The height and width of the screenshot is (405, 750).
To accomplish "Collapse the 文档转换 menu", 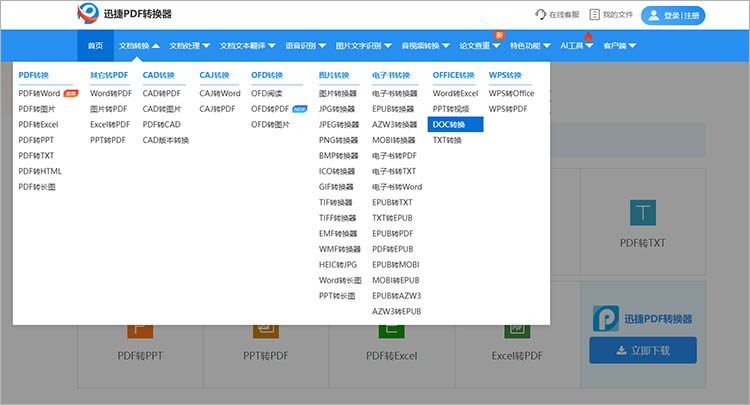I will click(139, 45).
